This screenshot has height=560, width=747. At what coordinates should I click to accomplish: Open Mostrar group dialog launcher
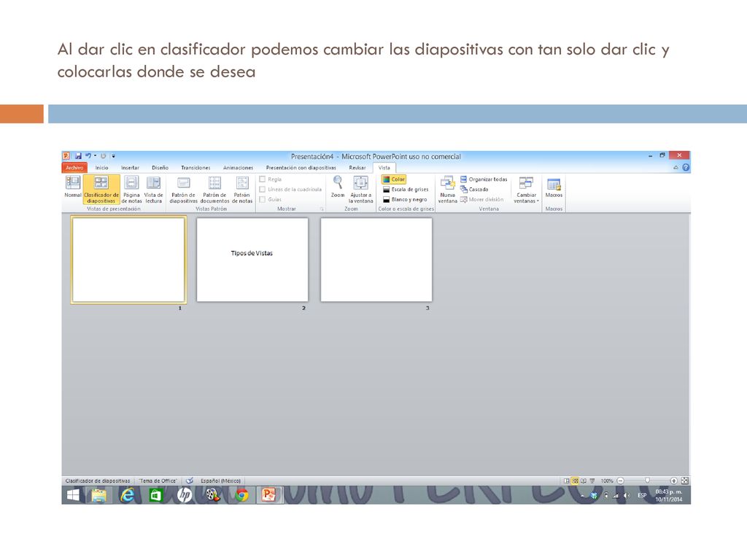click(x=322, y=209)
